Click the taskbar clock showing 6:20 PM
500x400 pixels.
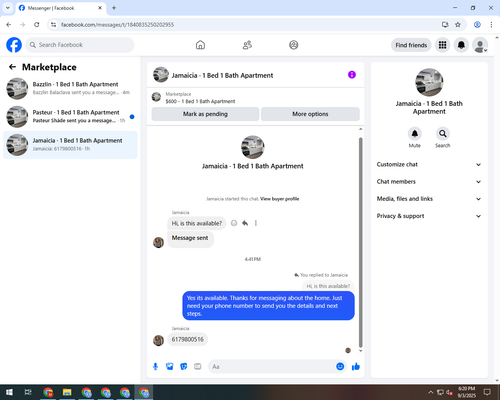(x=466, y=392)
